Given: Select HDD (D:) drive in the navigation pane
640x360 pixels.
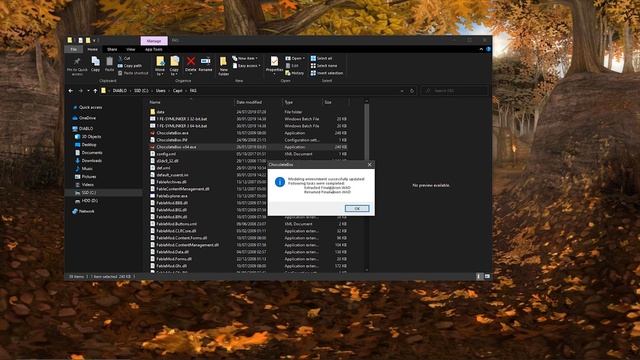Looking at the screenshot, I should [x=89, y=201].
